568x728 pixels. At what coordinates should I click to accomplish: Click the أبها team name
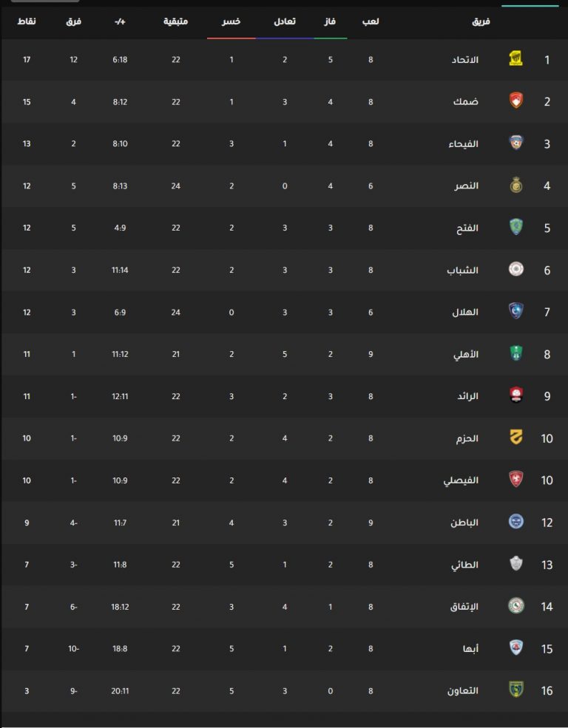470,649
